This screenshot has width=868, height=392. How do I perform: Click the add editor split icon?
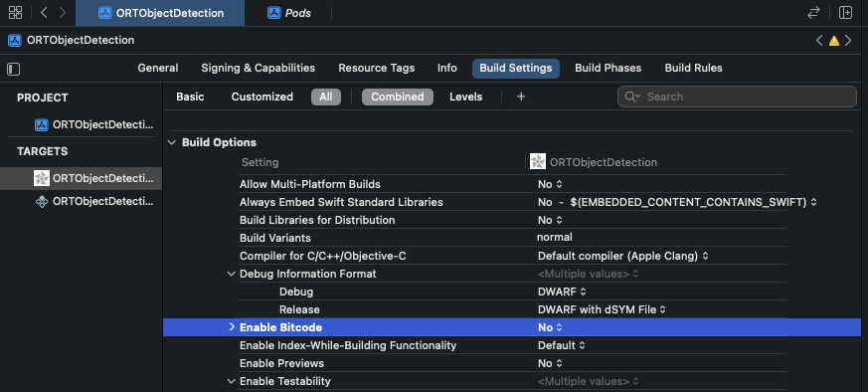coord(845,13)
